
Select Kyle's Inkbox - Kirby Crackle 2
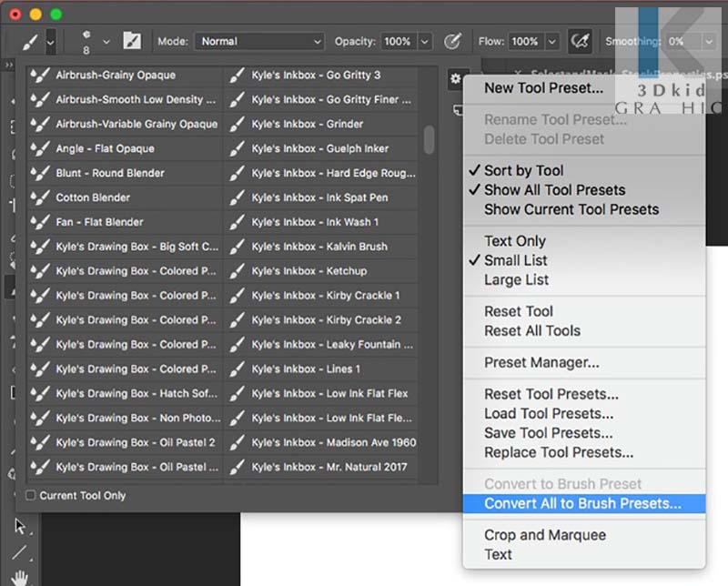[x=321, y=320]
